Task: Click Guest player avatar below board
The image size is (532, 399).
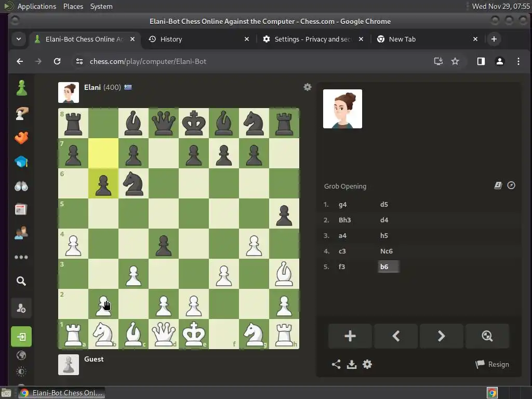Action: tap(69, 365)
